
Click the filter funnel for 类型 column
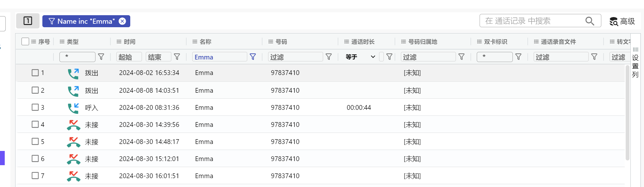pyautogui.click(x=101, y=57)
